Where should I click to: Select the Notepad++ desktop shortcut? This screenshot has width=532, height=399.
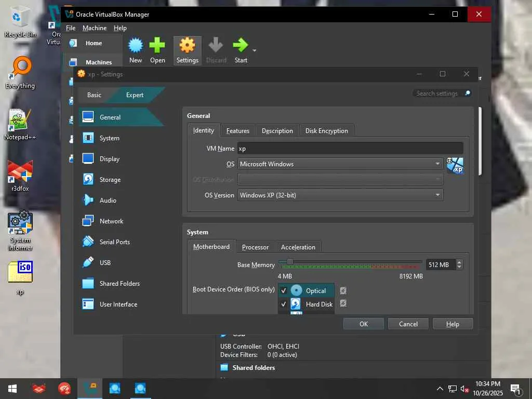(20, 124)
